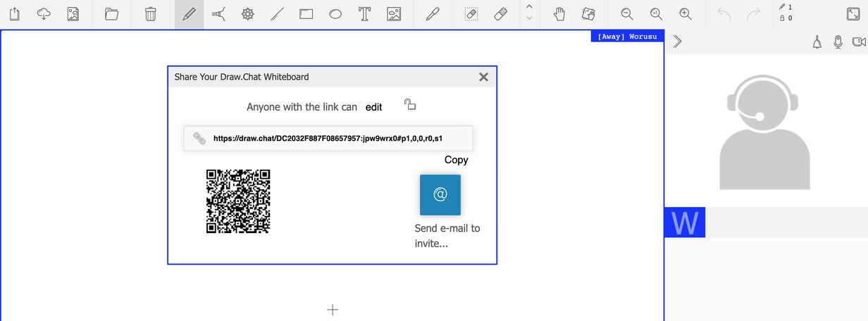Toggle the open padlock edit permission
This screenshot has width=868, height=321.
tap(410, 105)
